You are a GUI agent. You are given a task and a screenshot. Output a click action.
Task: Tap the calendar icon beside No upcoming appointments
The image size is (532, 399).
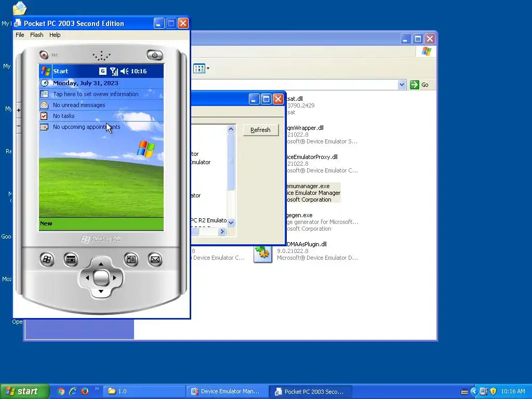pyautogui.click(x=44, y=127)
